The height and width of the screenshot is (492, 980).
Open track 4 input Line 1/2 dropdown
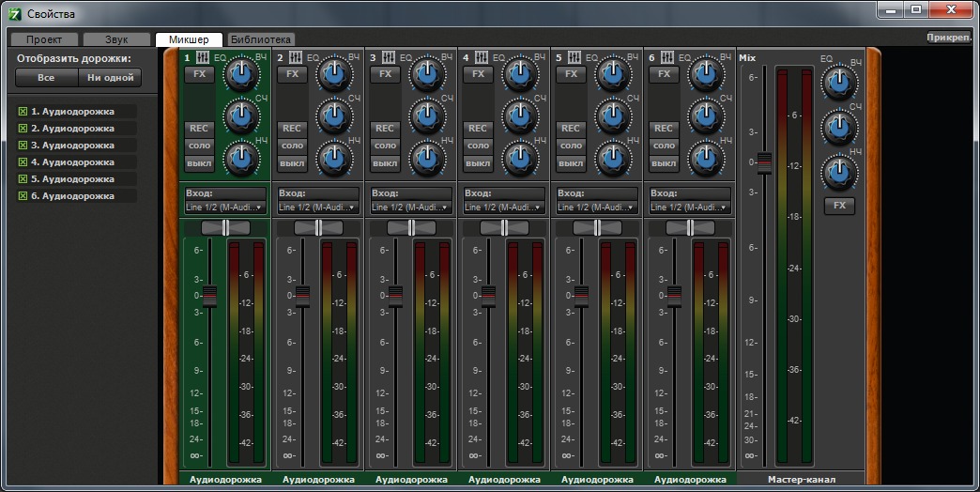point(504,207)
